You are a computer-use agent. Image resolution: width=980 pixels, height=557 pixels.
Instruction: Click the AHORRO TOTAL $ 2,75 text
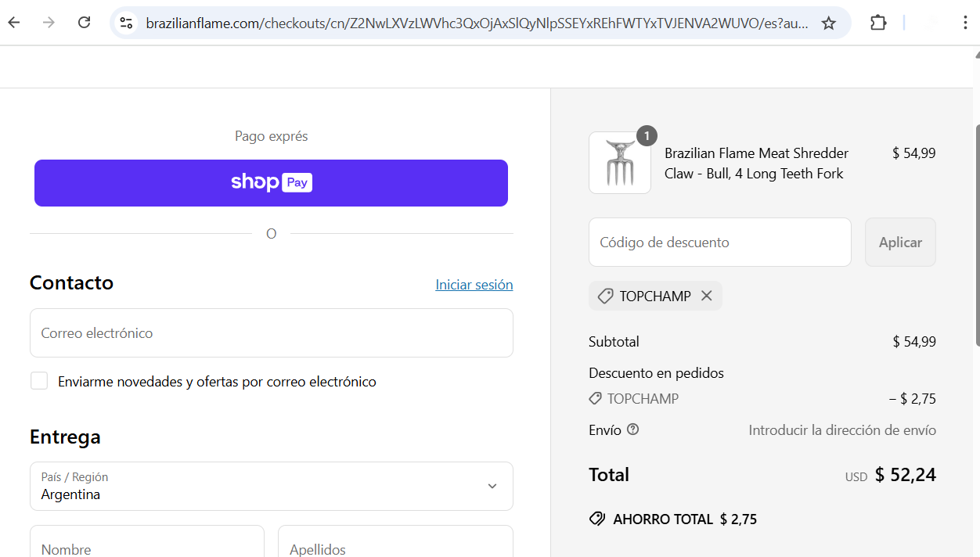pos(685,519)
